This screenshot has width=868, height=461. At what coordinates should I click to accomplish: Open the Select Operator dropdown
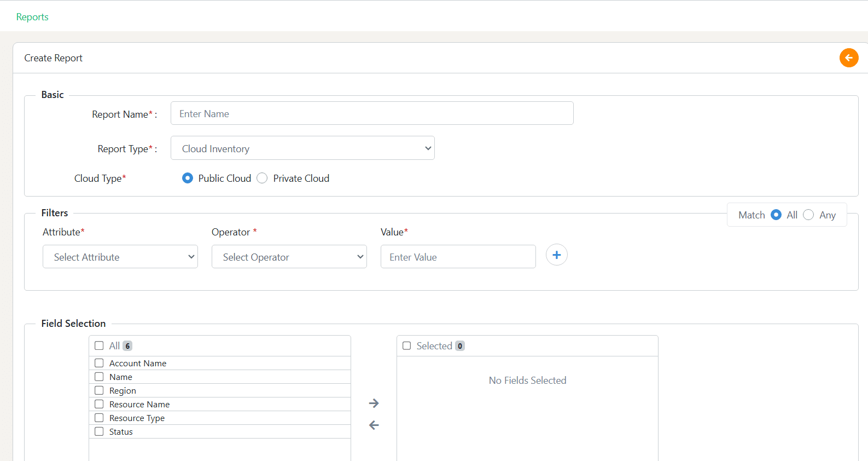coord(289,257)
